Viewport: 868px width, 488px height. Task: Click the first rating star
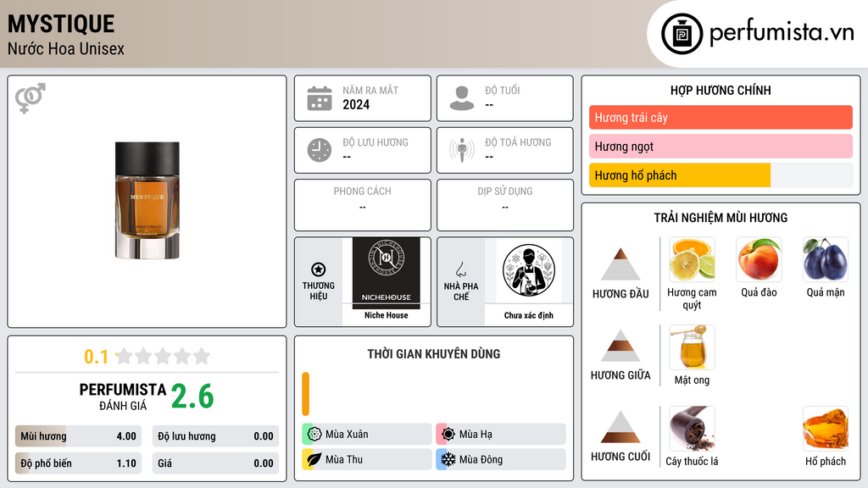pyautogui.click(x=125, y=356)
